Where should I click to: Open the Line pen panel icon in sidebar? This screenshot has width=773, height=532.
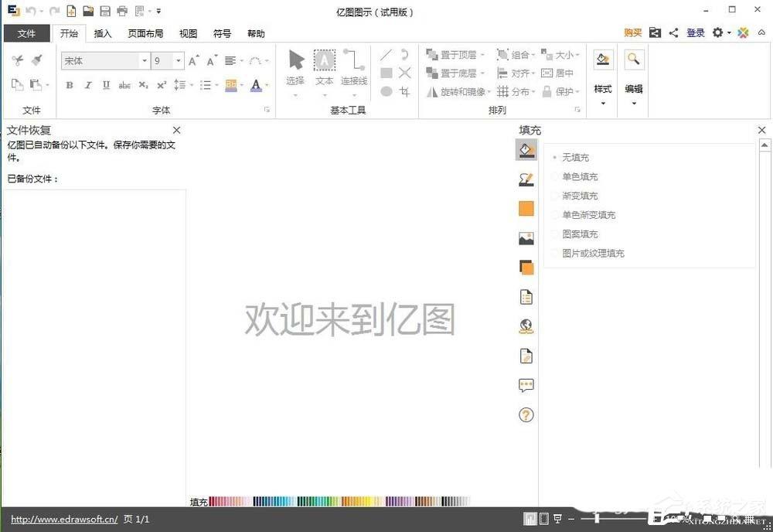[x=526, y=179]
